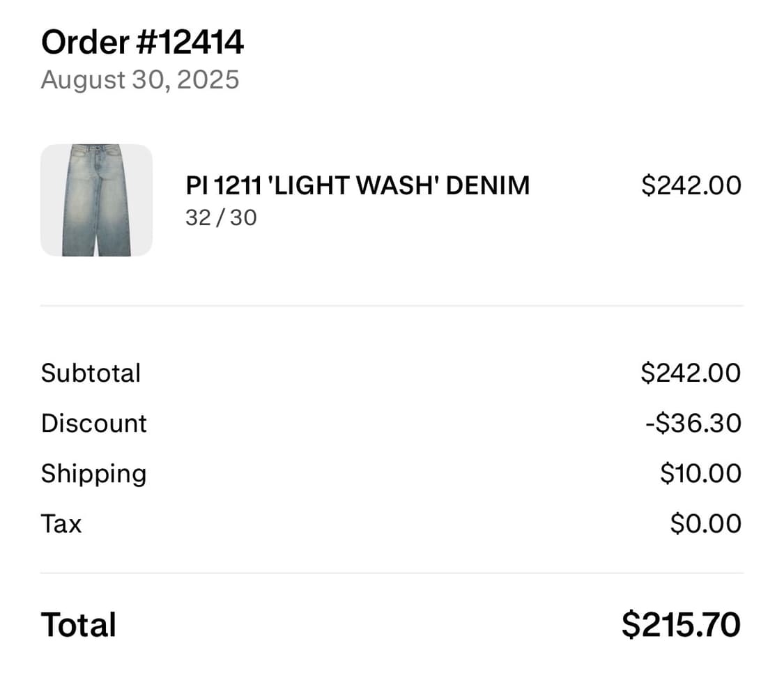The image size is (784, 696).
Task: Click the Subtotal label
Action: 91,373
